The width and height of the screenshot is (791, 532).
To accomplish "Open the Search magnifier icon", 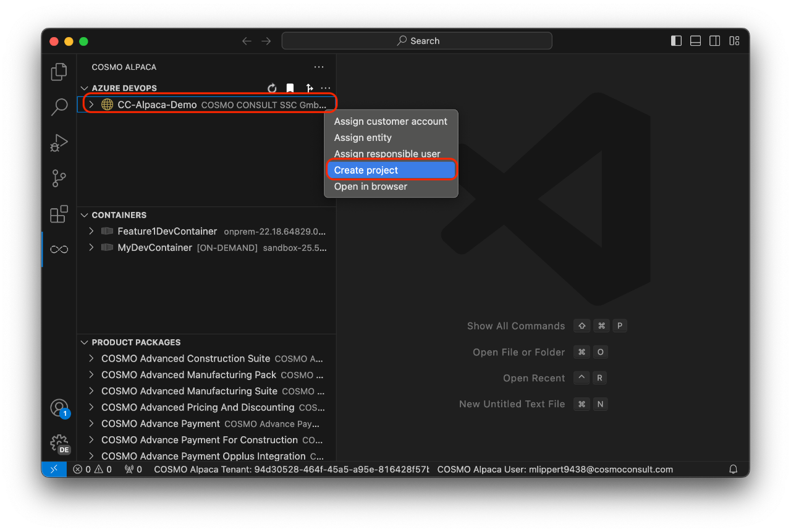I will 59,107.
